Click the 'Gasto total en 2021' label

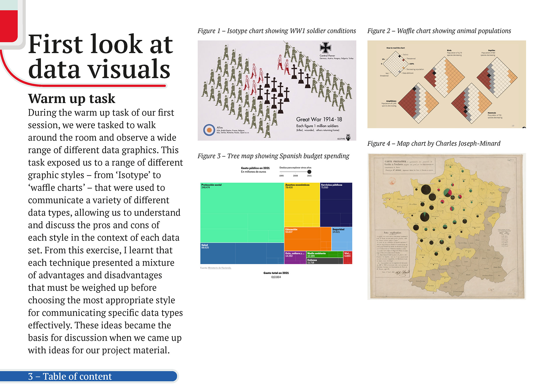[276, 273]
